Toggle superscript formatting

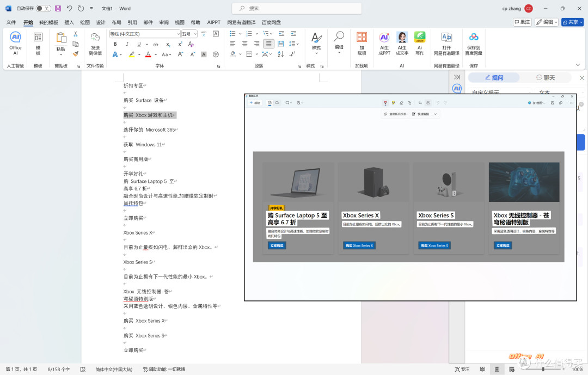180,44
